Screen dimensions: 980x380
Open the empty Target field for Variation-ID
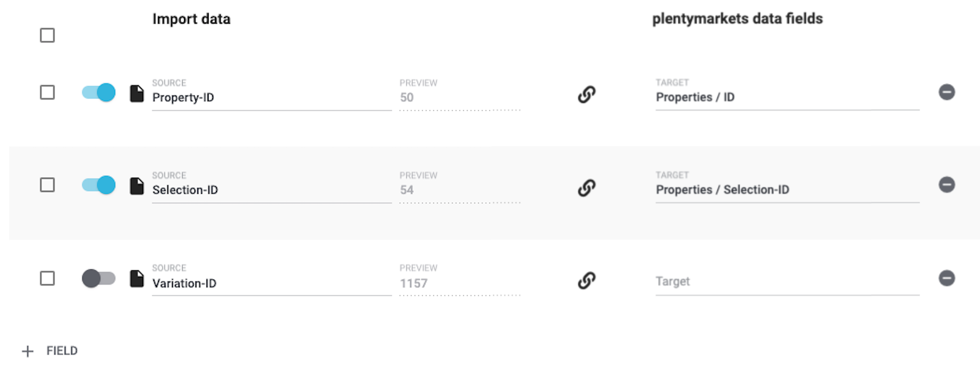click(787, 282)
